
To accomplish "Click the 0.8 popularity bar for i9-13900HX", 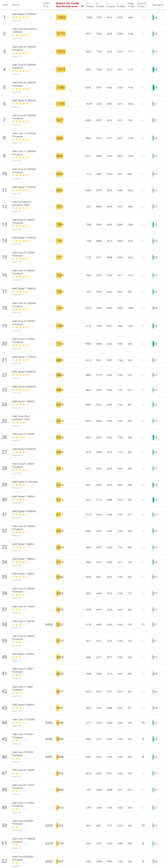I will (159, 87).
